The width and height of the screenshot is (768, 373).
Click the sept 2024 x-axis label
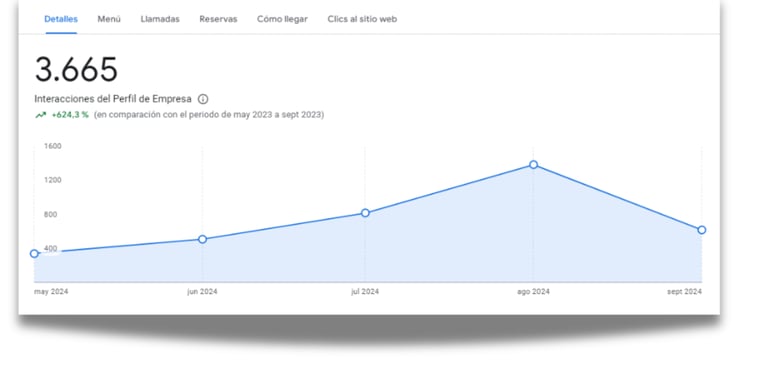point(684,292)
